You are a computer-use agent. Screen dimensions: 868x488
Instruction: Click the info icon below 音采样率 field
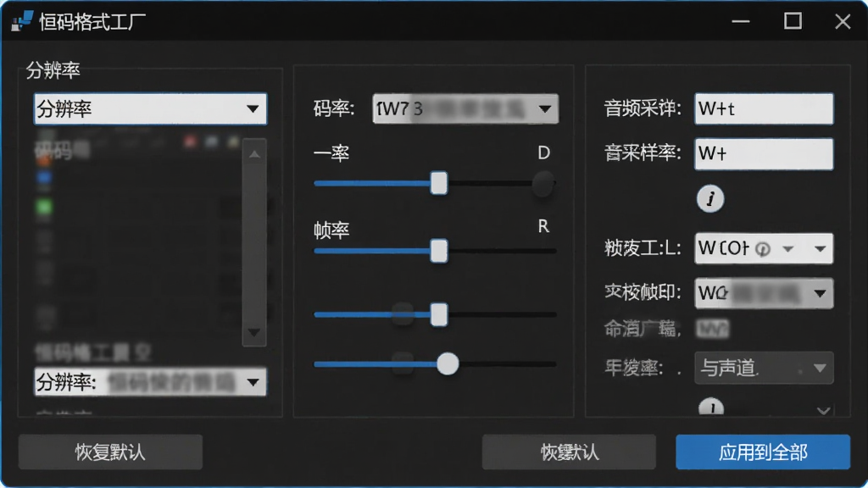coord(710,198)
